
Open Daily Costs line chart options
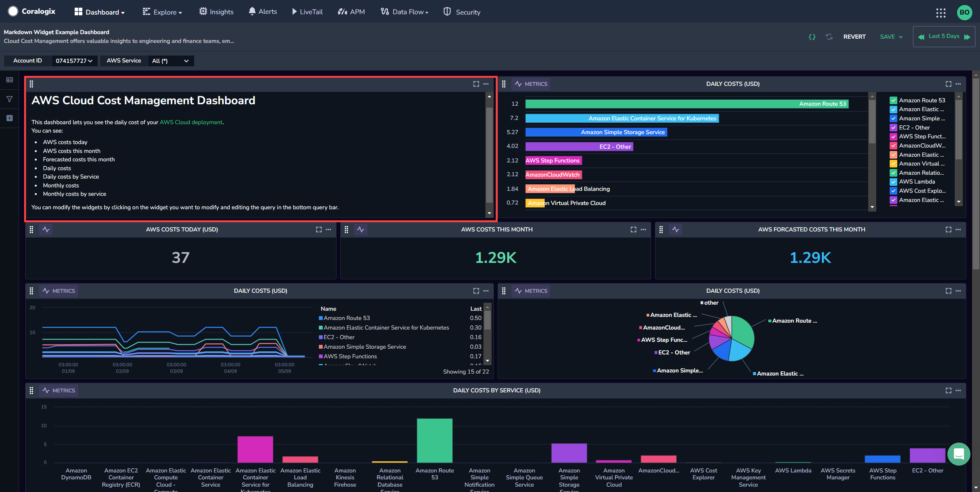pos(486,291)
